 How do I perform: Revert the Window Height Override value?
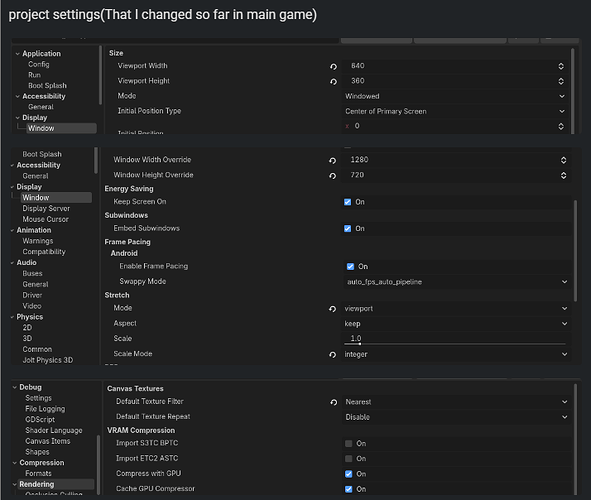point(332,176)
